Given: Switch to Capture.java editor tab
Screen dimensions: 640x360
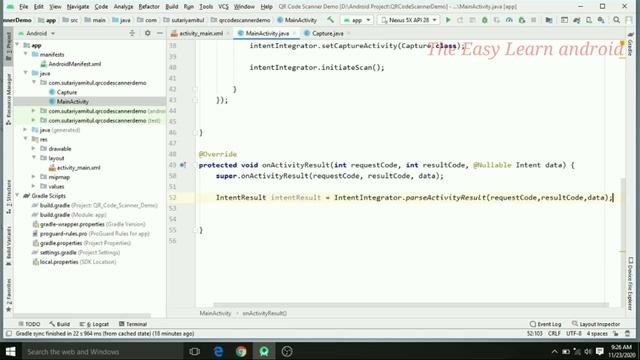Looking at the screenshot, I should (x=328, y=33).
